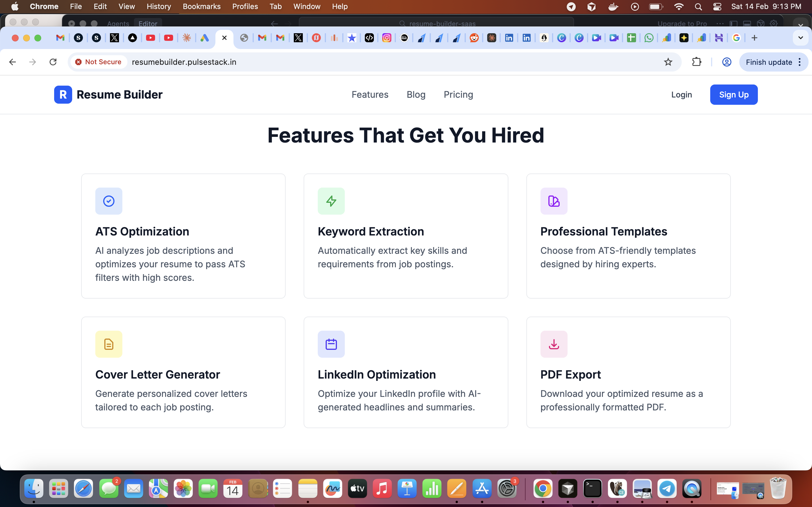
Task: Click the back navigation arrow
Action: (x=12, y=62)
